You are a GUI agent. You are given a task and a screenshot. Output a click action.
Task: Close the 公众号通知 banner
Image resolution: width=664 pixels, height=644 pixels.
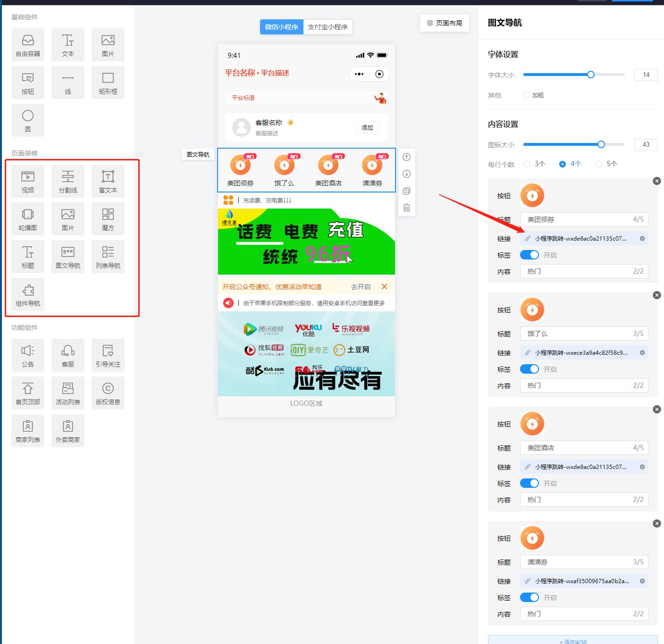384,287
